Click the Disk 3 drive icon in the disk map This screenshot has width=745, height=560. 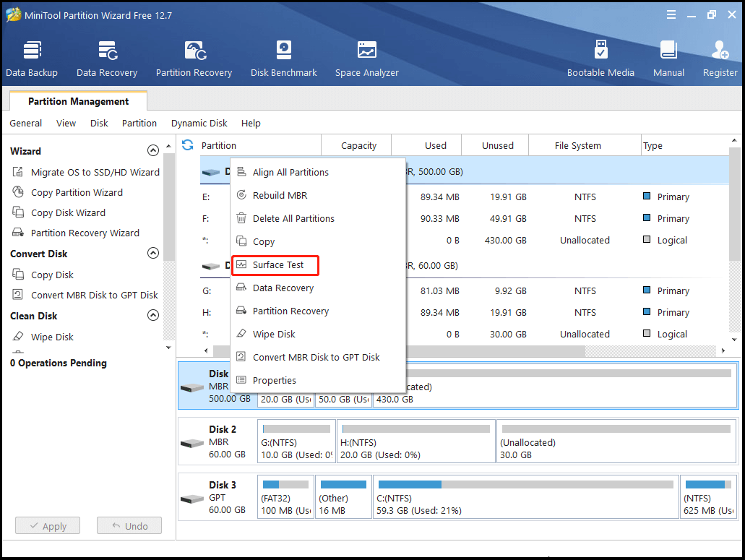(192, 499)
